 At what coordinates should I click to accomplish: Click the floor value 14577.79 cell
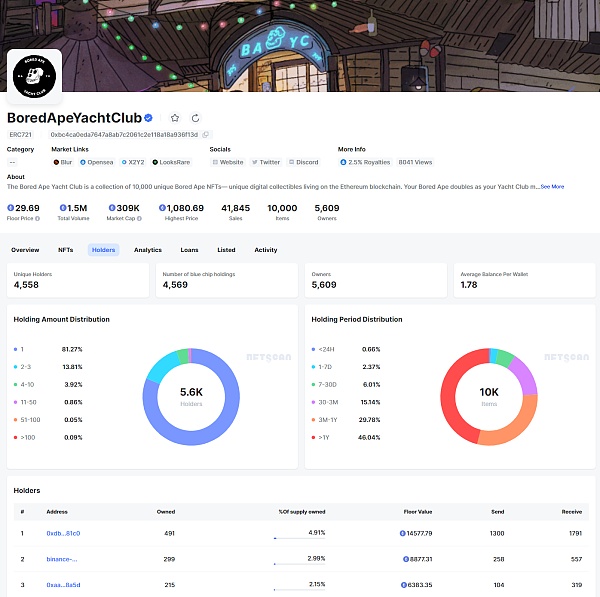pos(416,533)
